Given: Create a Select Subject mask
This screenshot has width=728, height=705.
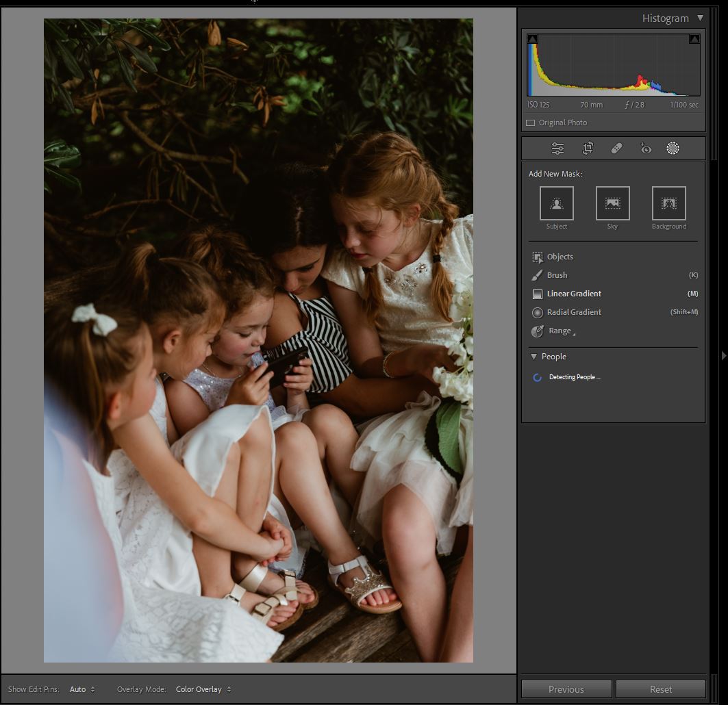Looking at the screenshot, I should pyautogui.click(x=556, y=203).
